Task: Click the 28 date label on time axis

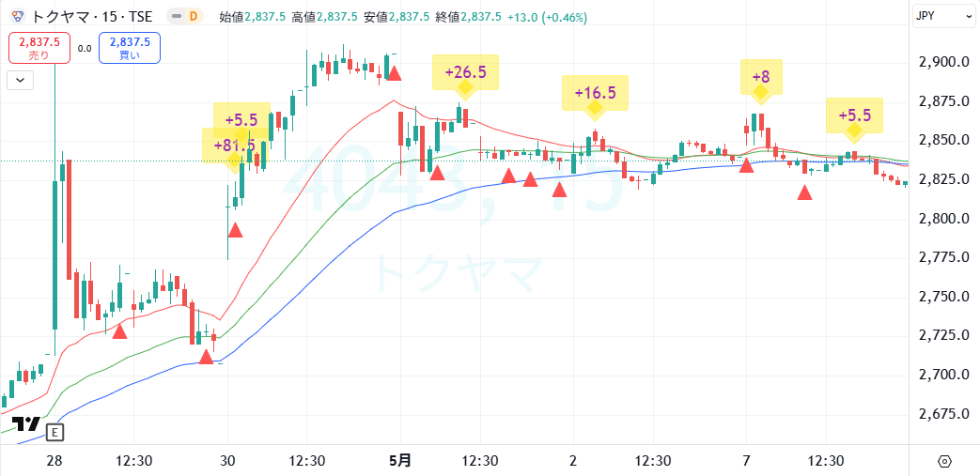Action: (54, 461)
